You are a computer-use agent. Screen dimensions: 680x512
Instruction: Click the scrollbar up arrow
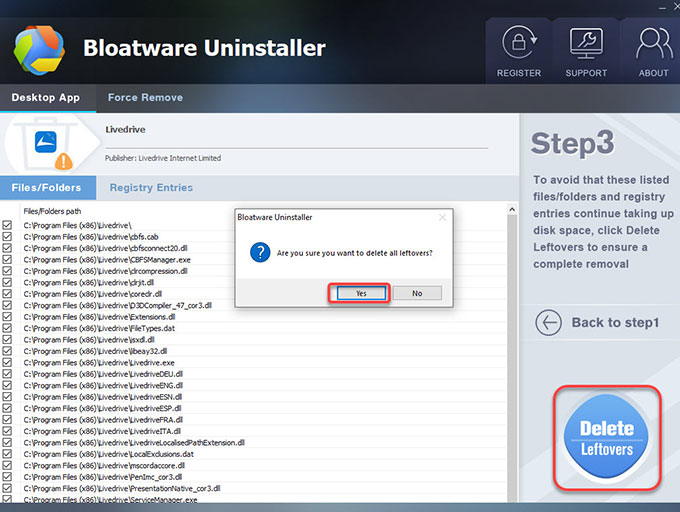(x=512, y=210)
